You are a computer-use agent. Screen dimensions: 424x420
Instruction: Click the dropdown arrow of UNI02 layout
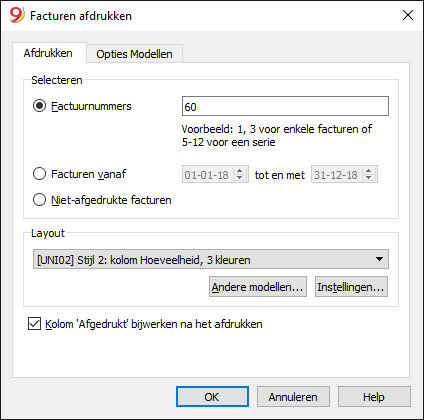[x=379, y=259]
